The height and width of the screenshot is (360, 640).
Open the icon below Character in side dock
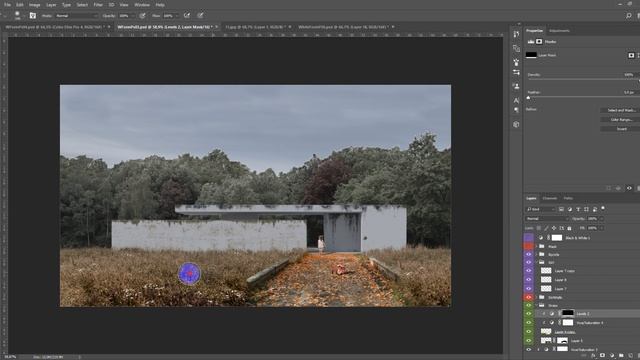tap(516, 110)
